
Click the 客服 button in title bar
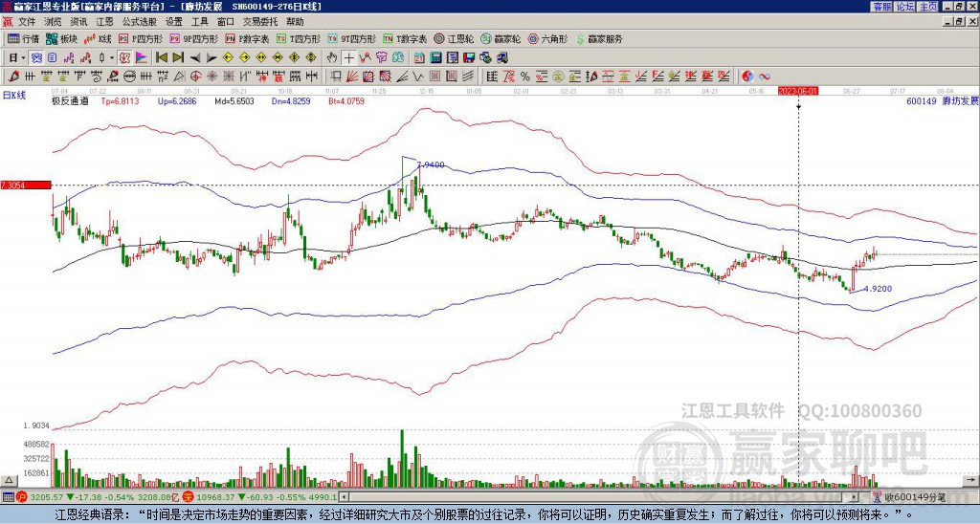coord(881,7)
